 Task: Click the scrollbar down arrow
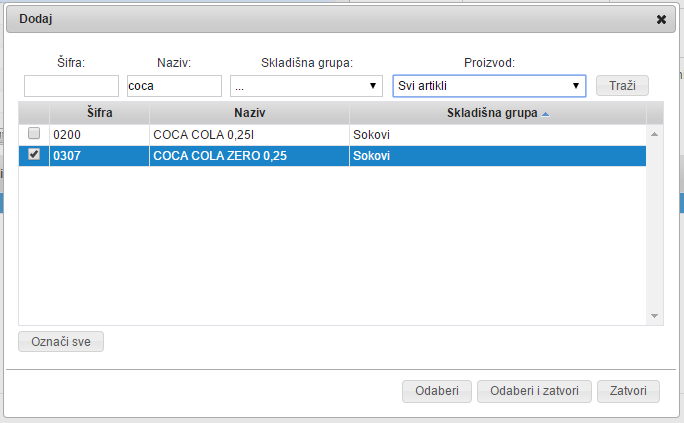(655, 316)
